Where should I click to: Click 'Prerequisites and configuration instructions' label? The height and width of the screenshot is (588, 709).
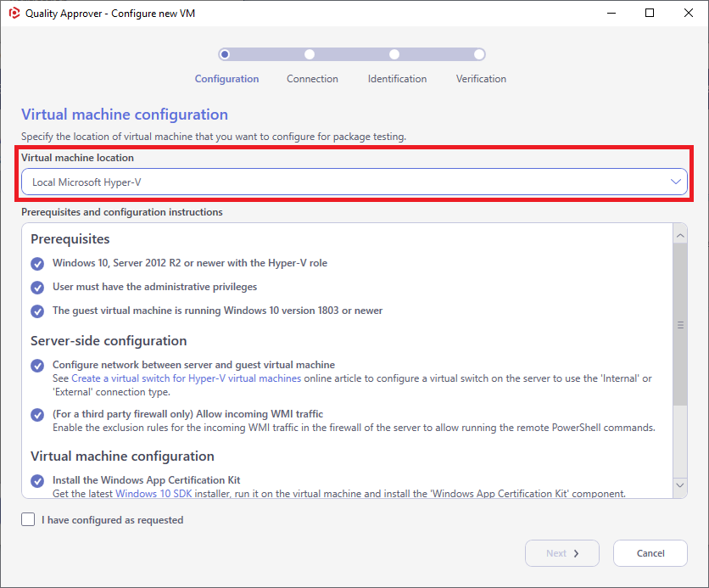click(121, 211)
